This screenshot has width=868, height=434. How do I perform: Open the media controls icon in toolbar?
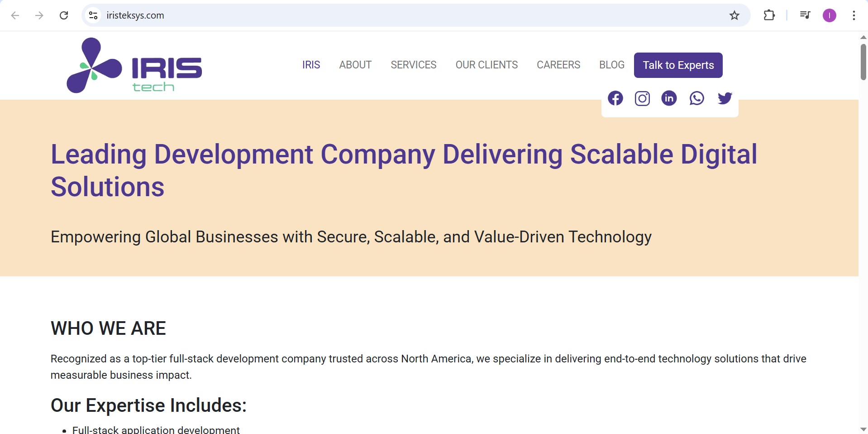805,15
